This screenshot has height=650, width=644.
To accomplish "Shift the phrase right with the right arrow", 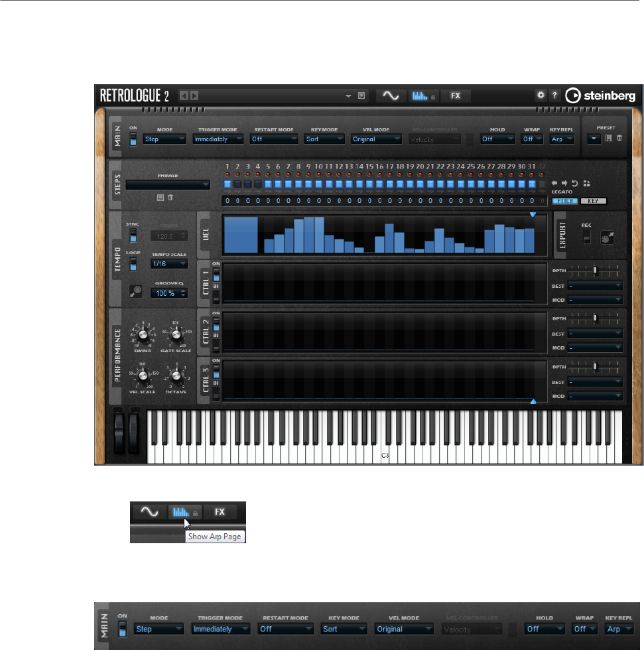I will pos(564,183).
